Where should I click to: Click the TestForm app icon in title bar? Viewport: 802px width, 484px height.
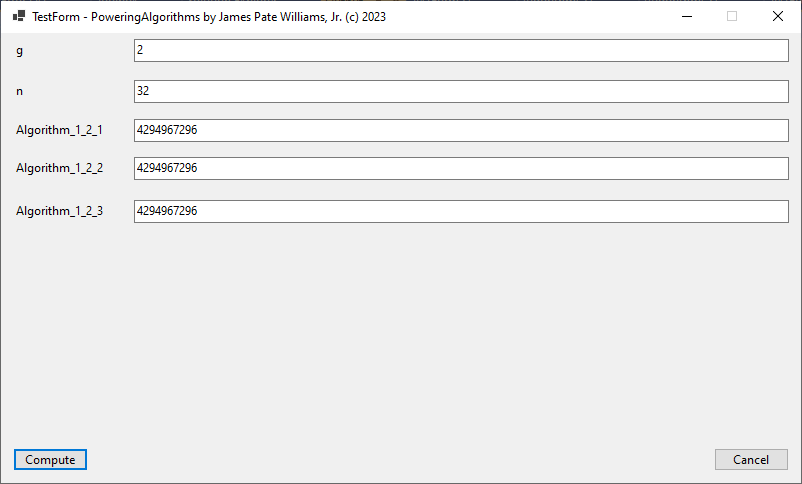pos(18,16)
